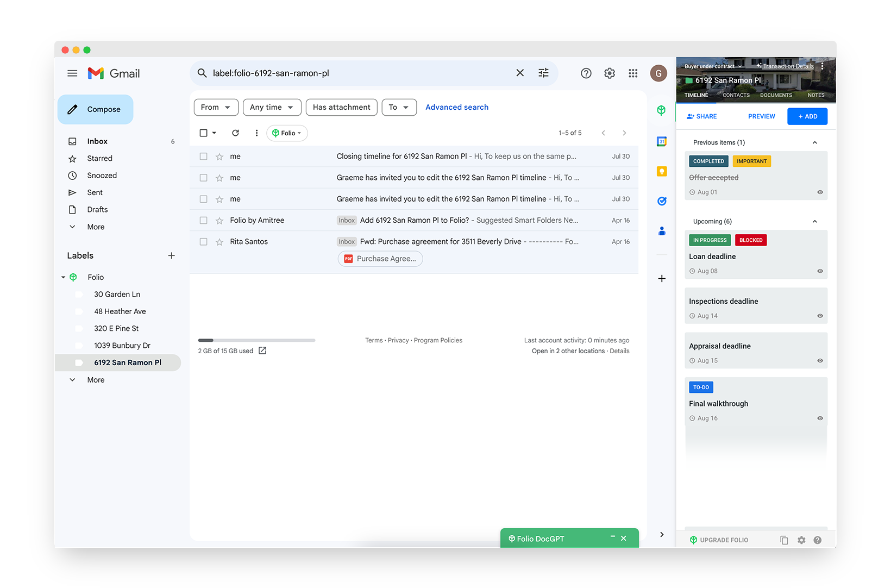
Task: Switch to the Contacts tab
Action: 736,95
